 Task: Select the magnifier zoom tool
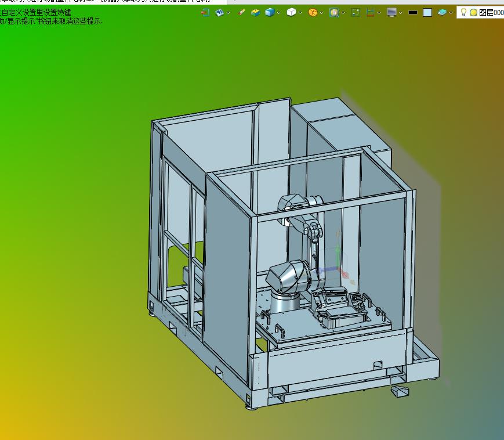334,12
